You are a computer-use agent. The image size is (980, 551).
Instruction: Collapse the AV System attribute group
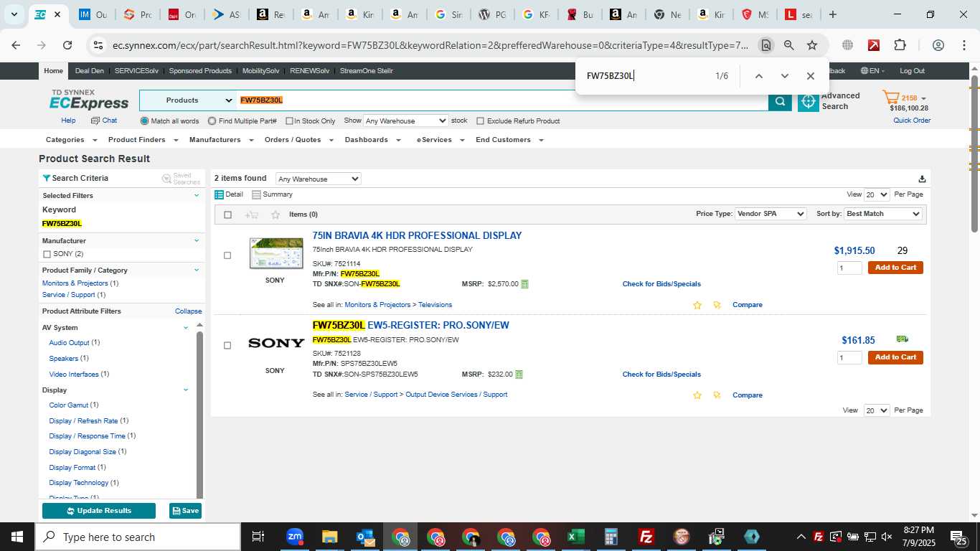coord(186,327)
